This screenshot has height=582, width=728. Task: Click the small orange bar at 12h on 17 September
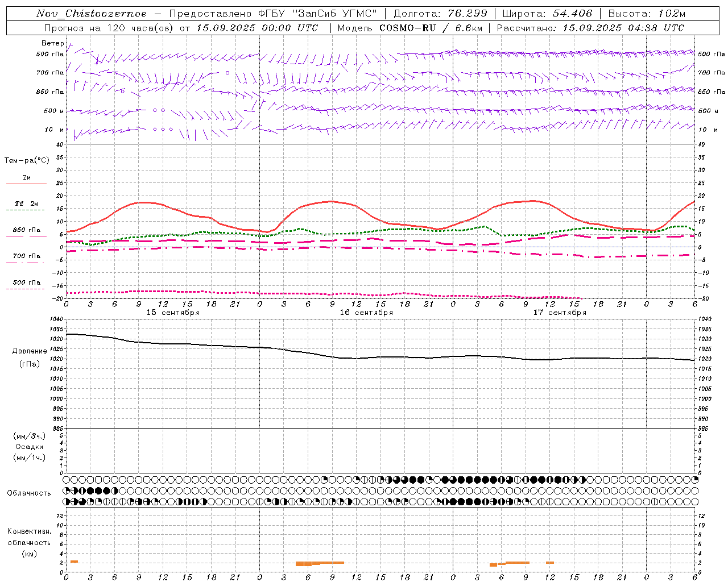point(550,563)
